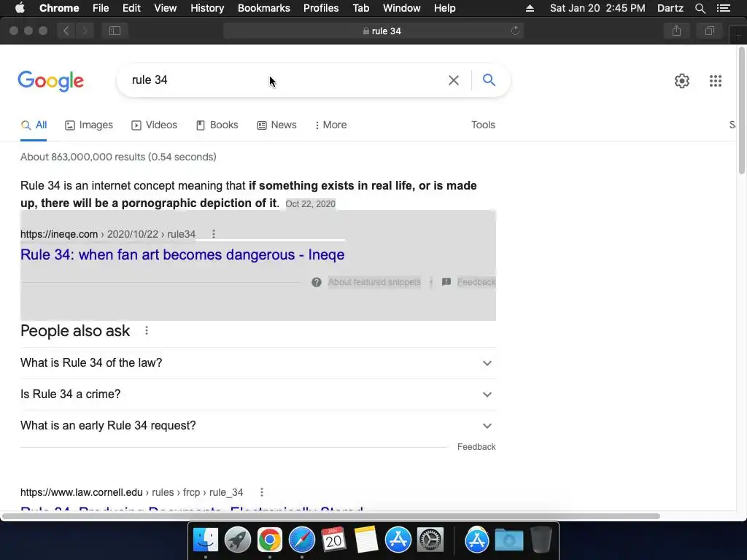Open System Preferences from the dock
This screenshot has height=560, width=747.
[x=430, y=540]
